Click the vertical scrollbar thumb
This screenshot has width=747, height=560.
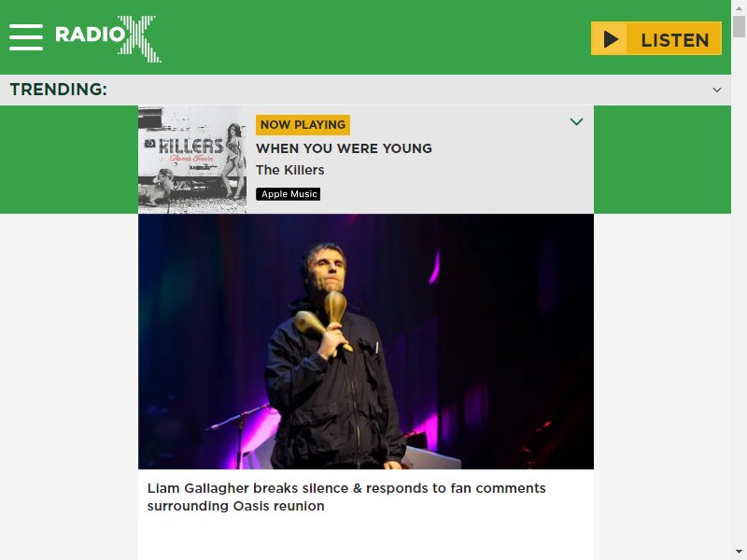pos(739,26)
